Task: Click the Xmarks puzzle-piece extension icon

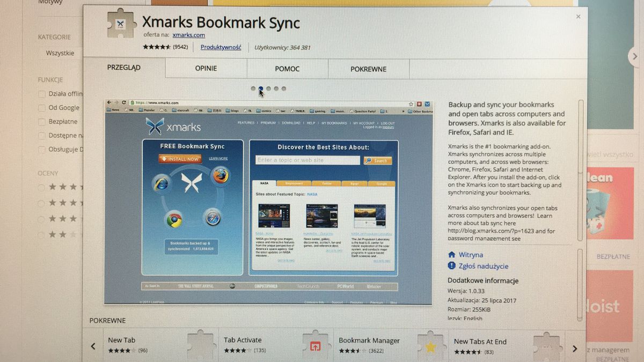Action: tap(121, 24)
